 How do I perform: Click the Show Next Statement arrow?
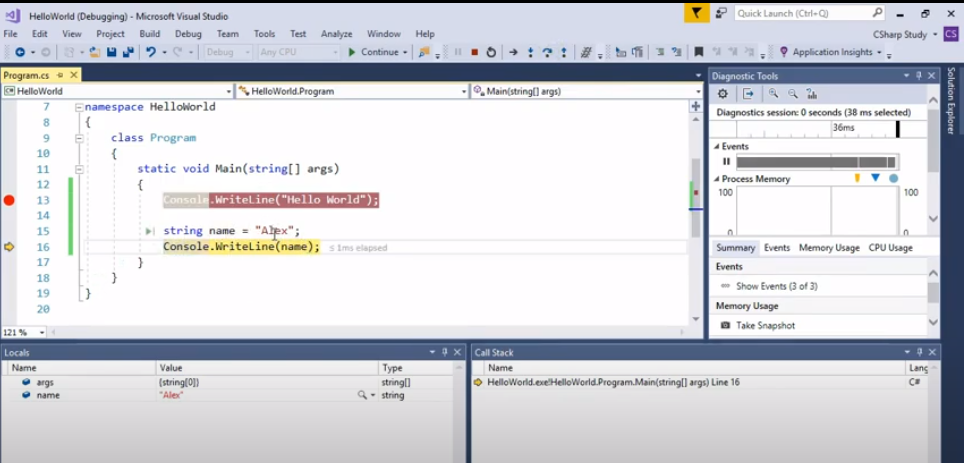(x=513, y=52)
